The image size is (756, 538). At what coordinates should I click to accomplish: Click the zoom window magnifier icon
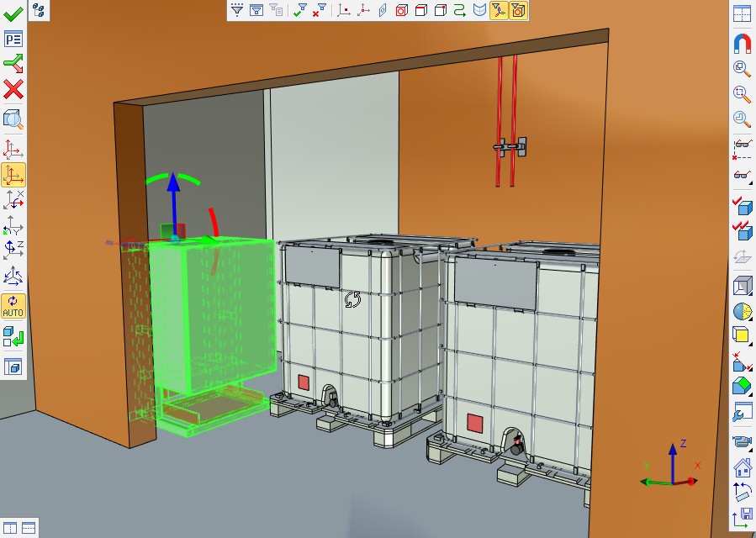tap(743, 69)
